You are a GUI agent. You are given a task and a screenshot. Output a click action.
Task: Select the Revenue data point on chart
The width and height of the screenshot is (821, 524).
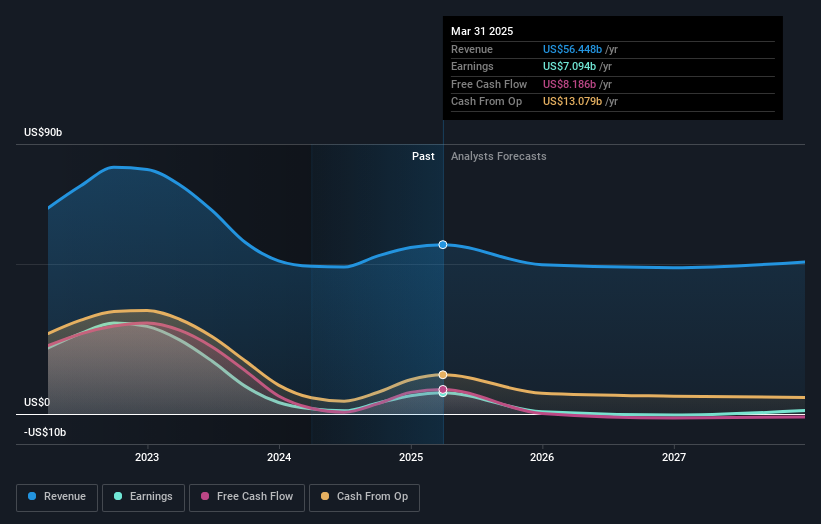pos(443,244)
